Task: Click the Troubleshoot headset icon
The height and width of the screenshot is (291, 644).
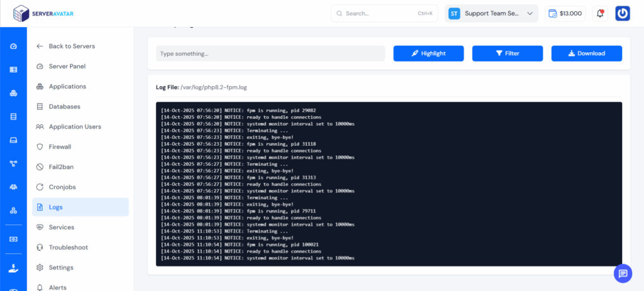Action: tap(40, 248)
